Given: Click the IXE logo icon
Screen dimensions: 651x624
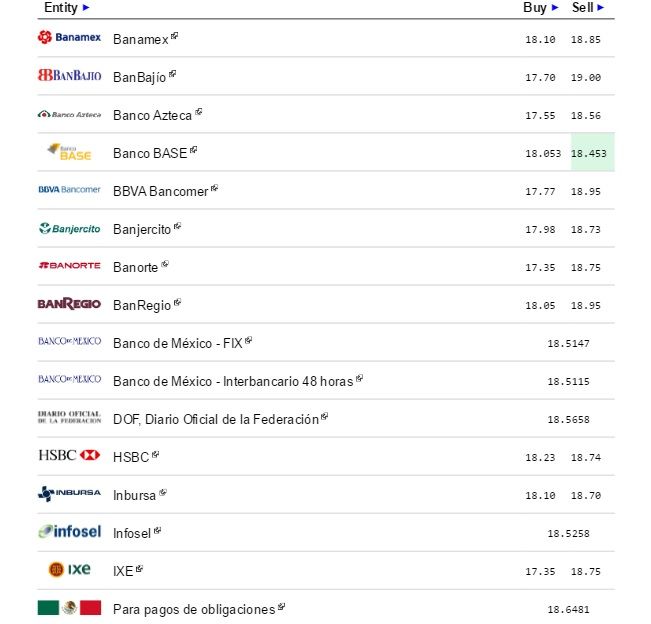Looking at the screenshot, I should (x=69, y=570).
